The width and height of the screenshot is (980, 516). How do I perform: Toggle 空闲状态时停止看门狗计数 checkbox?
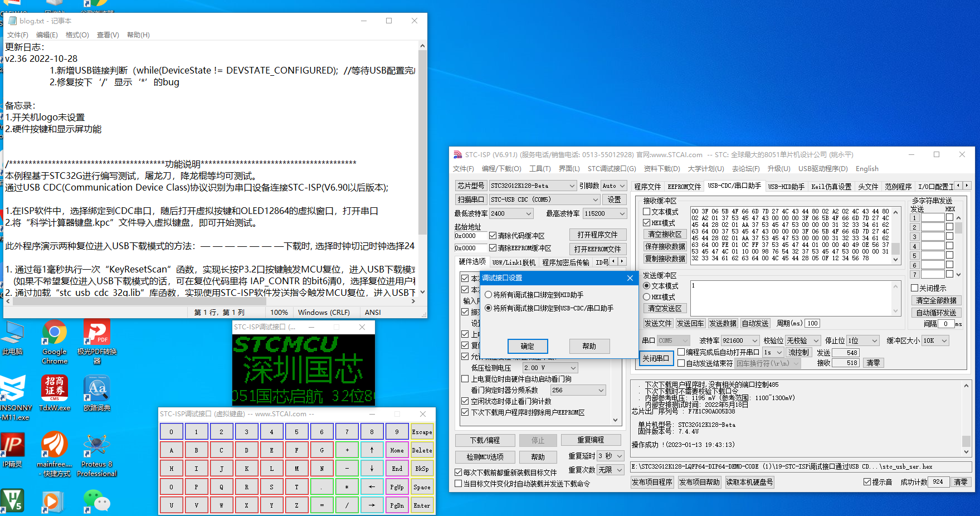coord(506,401)
